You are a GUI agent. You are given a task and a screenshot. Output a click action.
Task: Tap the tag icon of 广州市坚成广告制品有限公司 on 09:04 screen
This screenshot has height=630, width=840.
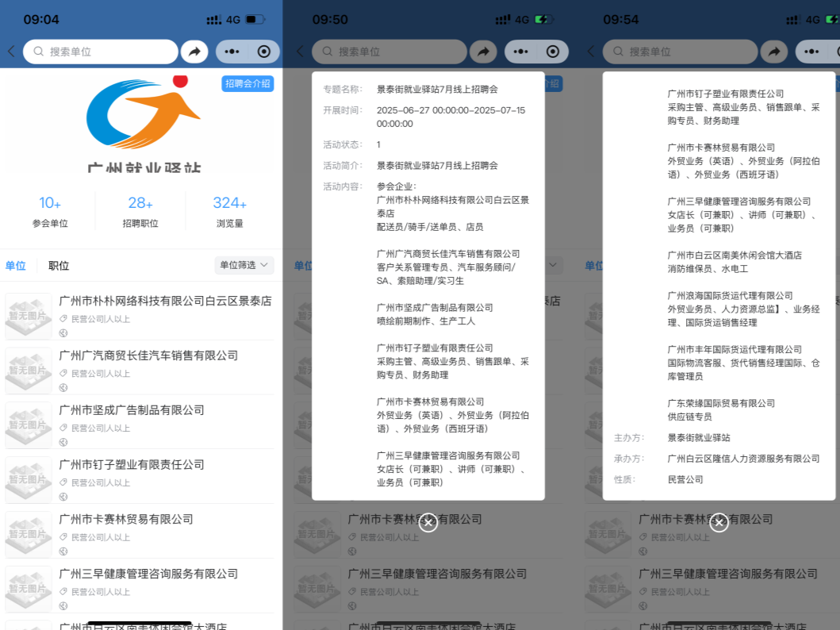(63, 428)
